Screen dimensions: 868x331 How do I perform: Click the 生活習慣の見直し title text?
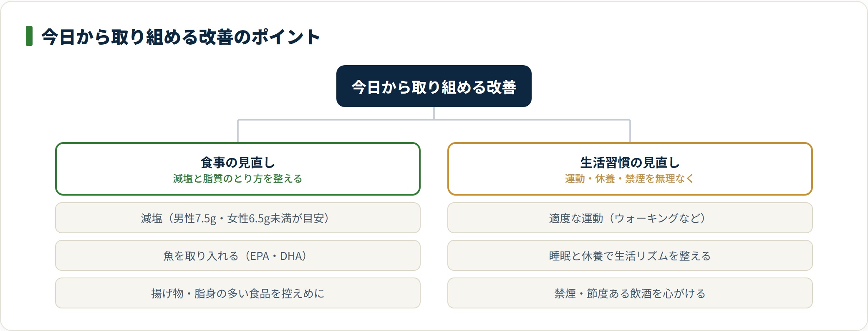click(630, 162)
